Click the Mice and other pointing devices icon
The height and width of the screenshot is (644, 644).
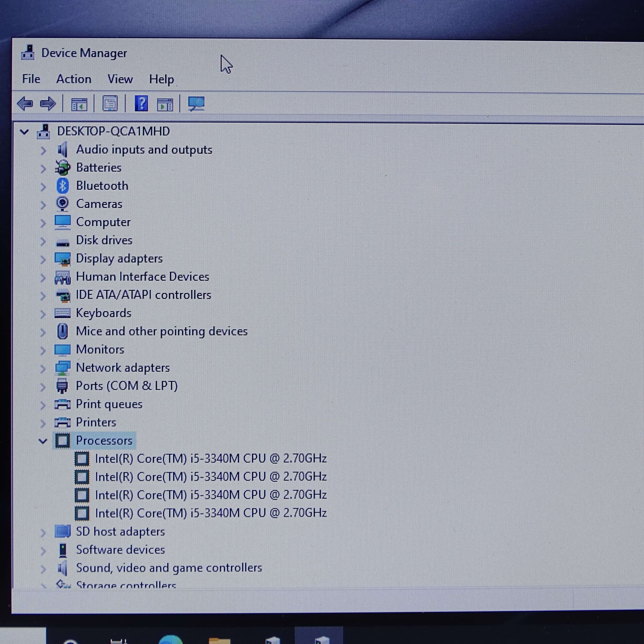click(63, 331)
